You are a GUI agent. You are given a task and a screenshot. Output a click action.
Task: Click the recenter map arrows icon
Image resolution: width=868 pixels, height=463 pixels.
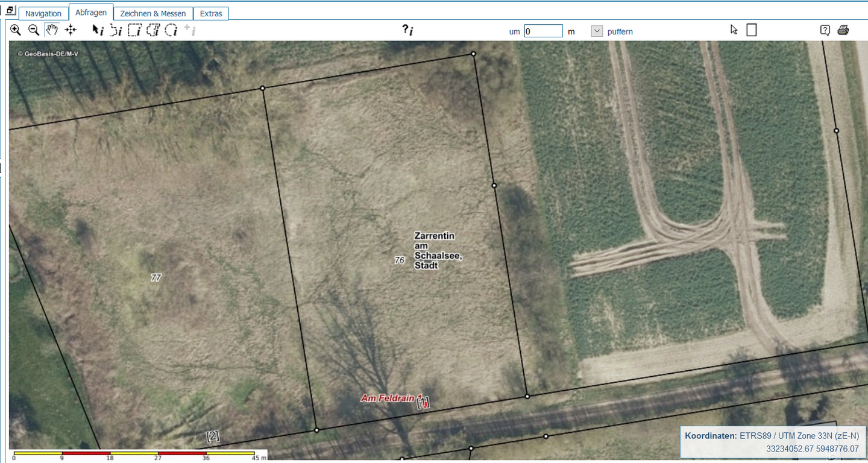(71, 30)
